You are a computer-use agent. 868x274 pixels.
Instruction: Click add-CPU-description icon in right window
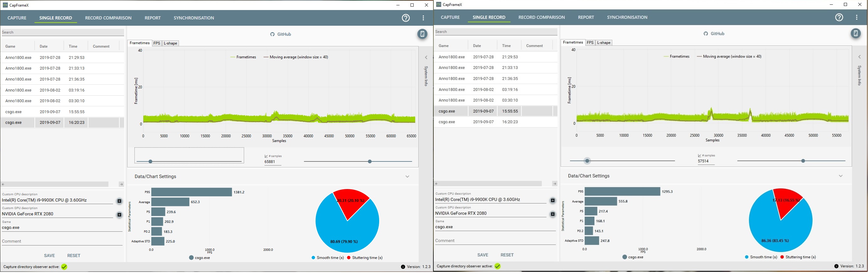coord(553,201)
